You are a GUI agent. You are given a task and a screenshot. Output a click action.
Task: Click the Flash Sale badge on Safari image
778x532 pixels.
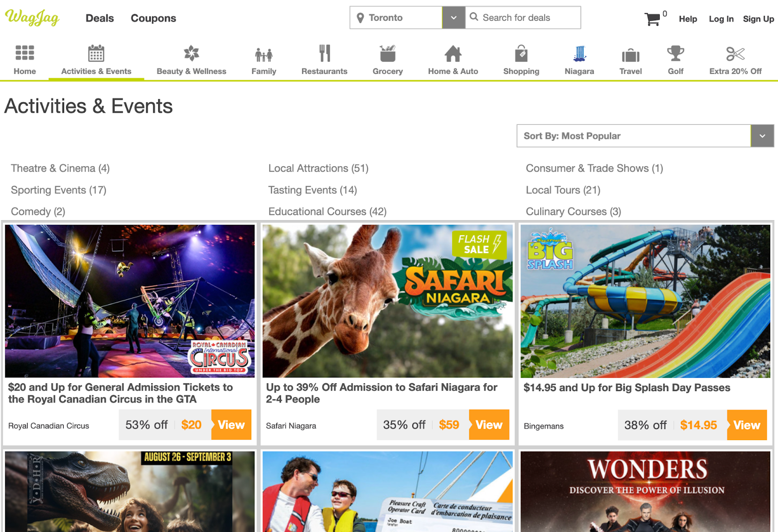[x=479, y=244]
